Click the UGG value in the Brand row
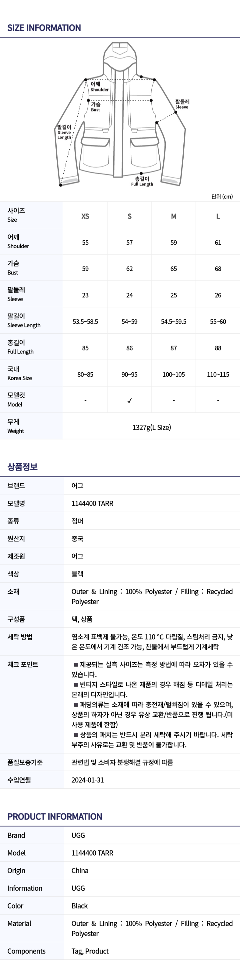Screen dimensions: 240x980 [x=78, y=835]
